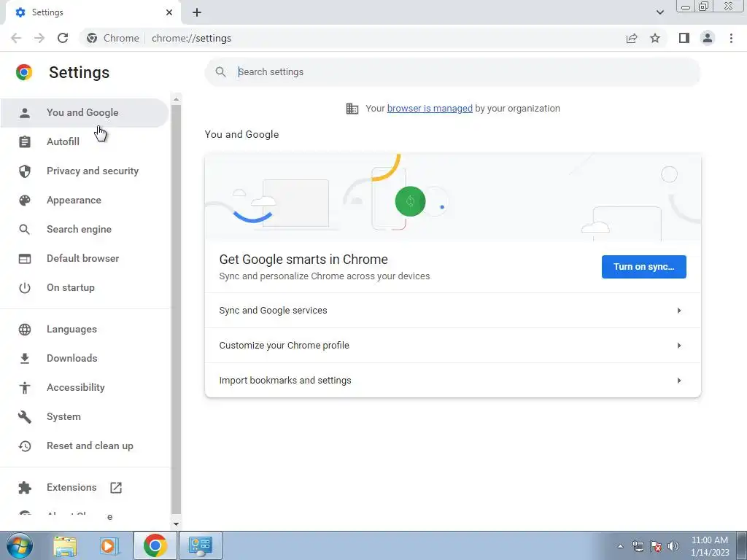The image size is (747, 560).
Task: Click the Action Center flag tray icon
Action: point(656,546)
